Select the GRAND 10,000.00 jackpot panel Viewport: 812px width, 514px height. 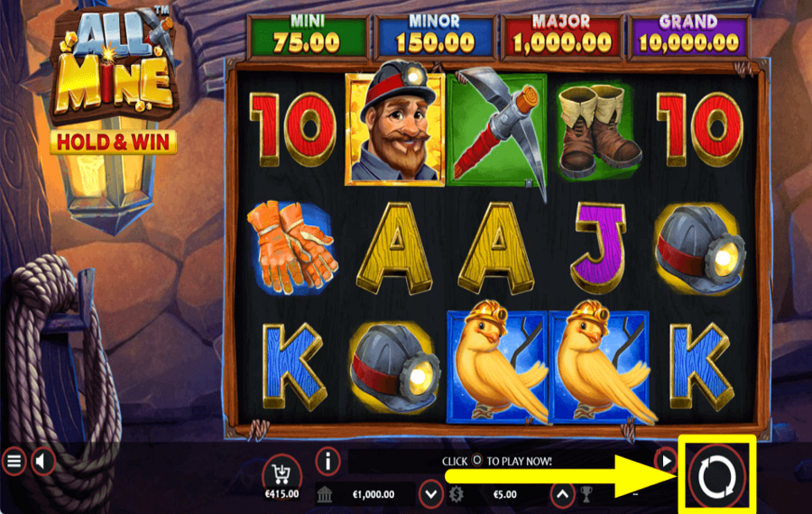pyautogui.click(x=688, y=37)
